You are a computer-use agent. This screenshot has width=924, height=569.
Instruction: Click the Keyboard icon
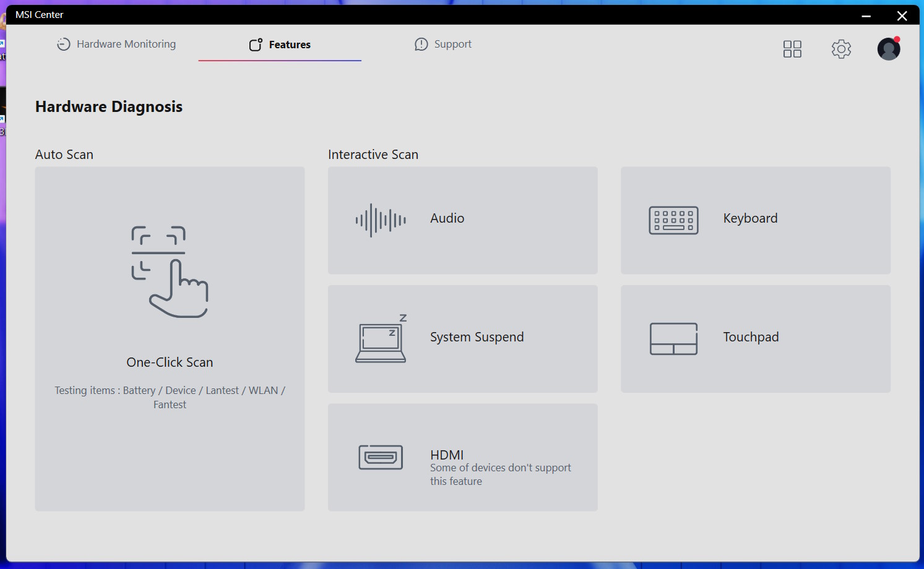(x=673, y=220)
